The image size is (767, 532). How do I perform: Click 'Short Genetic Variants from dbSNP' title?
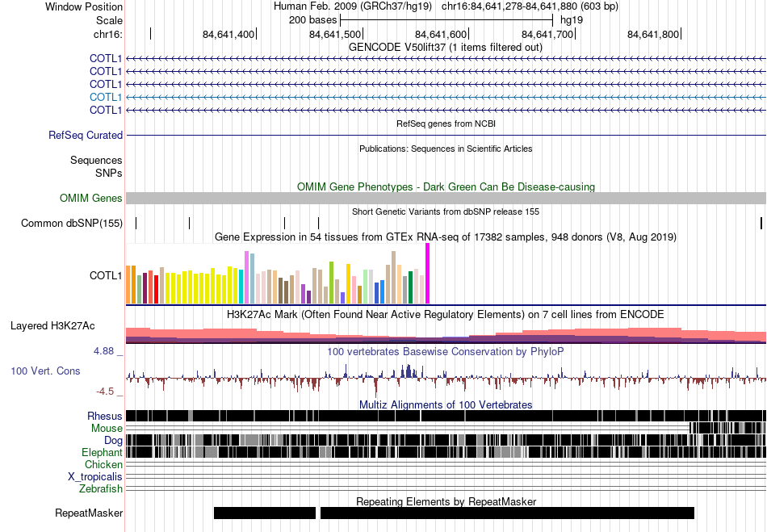pos(446,212)
